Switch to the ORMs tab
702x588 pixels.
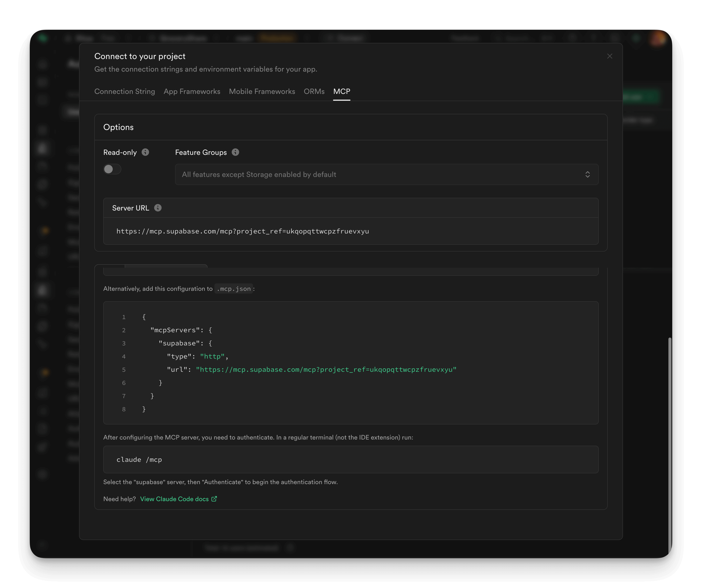(314, 91)
